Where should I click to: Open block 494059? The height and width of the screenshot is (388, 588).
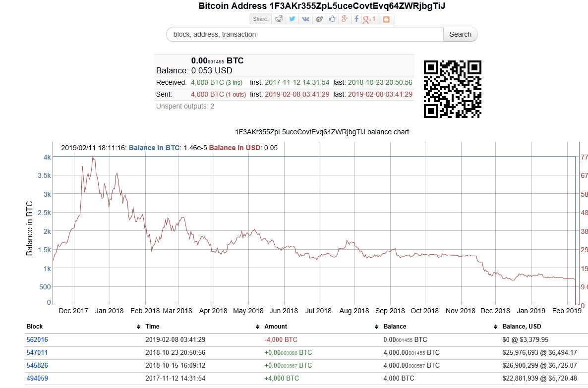[37, 378]
